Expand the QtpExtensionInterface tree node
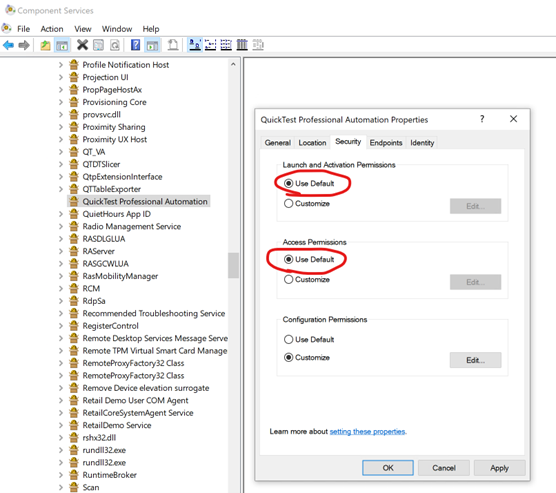This screenshot has height=493, width=556. [x=61, y=177]
